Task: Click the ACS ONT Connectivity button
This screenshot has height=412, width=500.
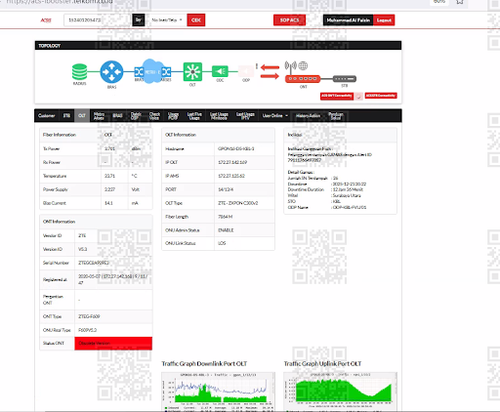Action: (337, 96)
